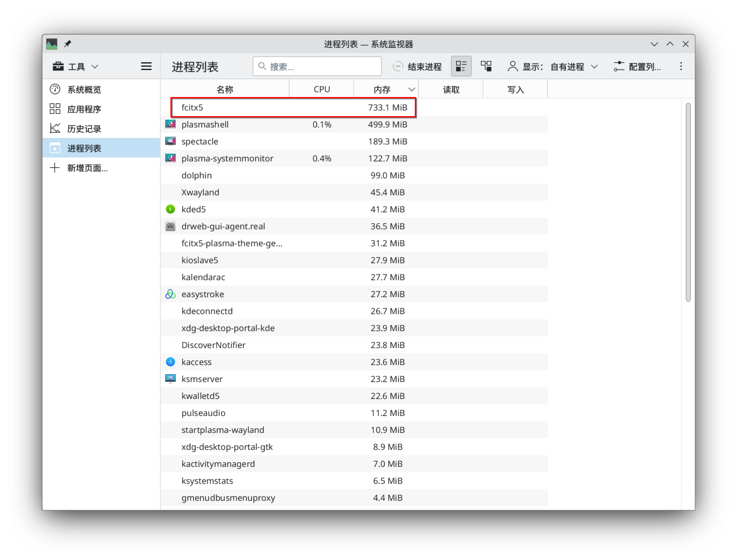Click into the 搜索 search field
The height and width of the screenshot is (560, 737).
pos(317,66)
